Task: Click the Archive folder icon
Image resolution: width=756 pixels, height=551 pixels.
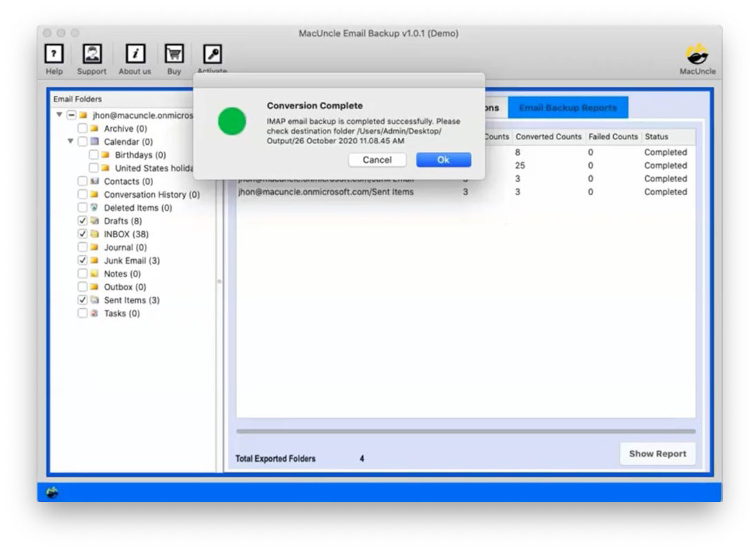Action: pyautogui.click(x=94, y=128)
